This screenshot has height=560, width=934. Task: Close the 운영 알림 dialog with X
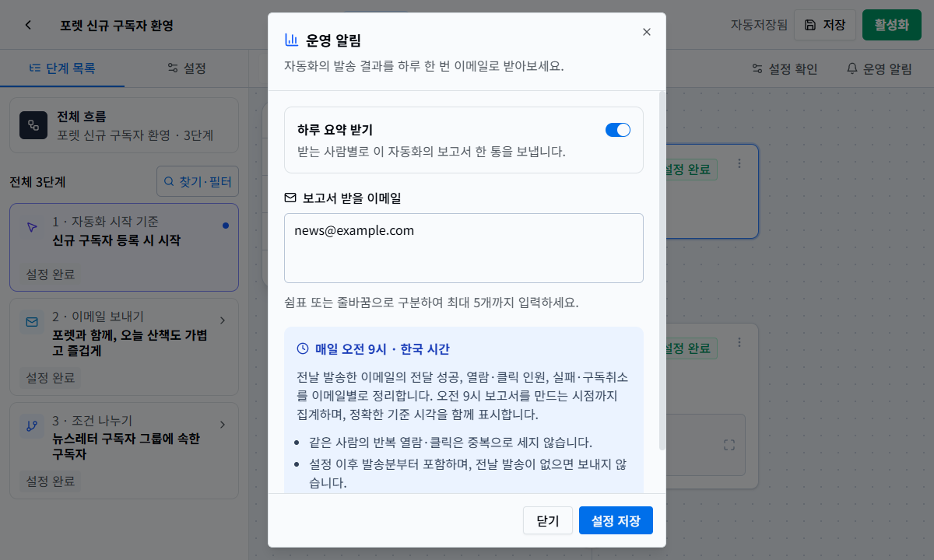pyautogui.click(x=646, y=32)
